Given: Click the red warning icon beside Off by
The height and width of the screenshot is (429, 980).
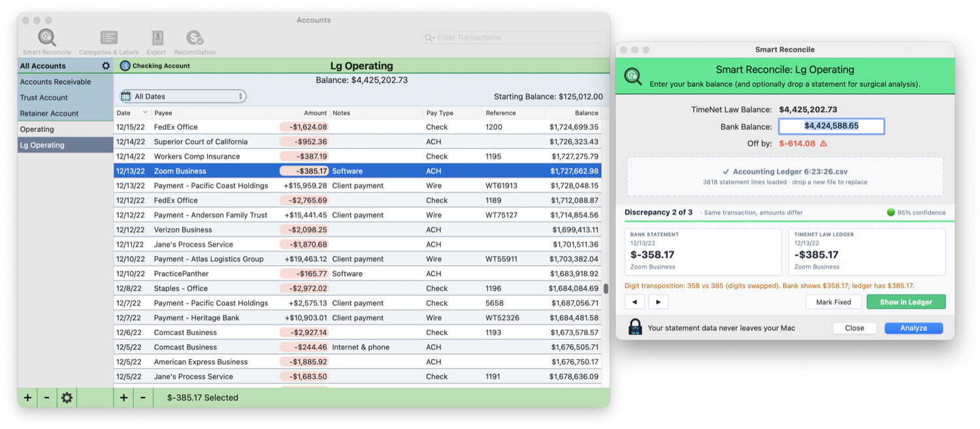Looking at the screenshot, I should pos(823,144).
